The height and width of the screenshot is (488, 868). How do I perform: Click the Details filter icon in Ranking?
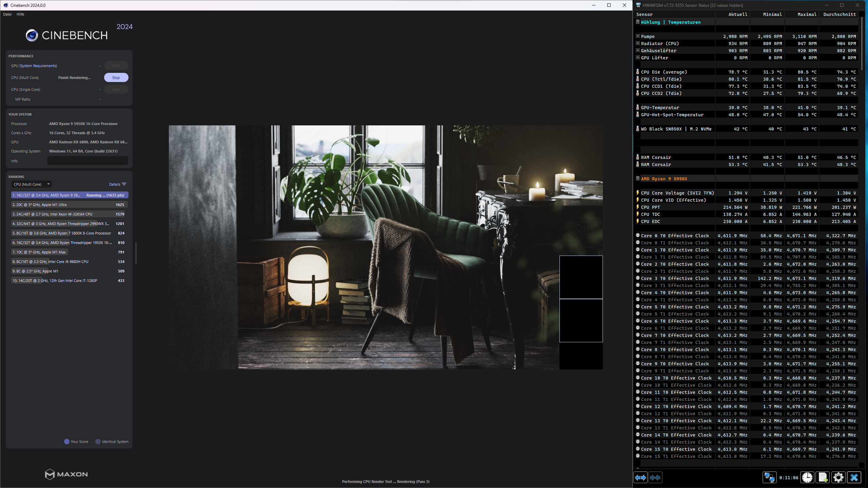tap(124, 184)
